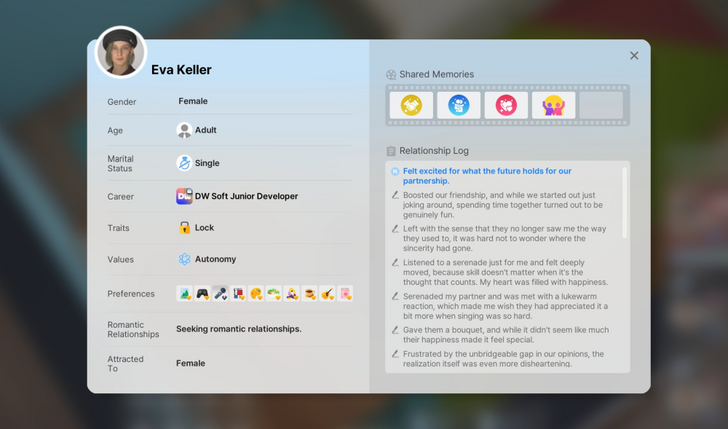728x429 pixels.
Task: Click the landscape picture preference icon
Action: [185, 294]
